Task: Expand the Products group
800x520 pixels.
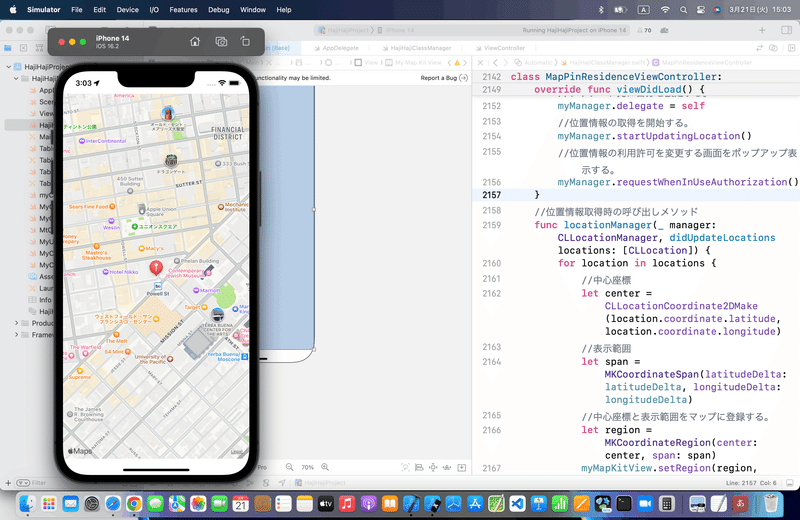Action: coord(16,323)
